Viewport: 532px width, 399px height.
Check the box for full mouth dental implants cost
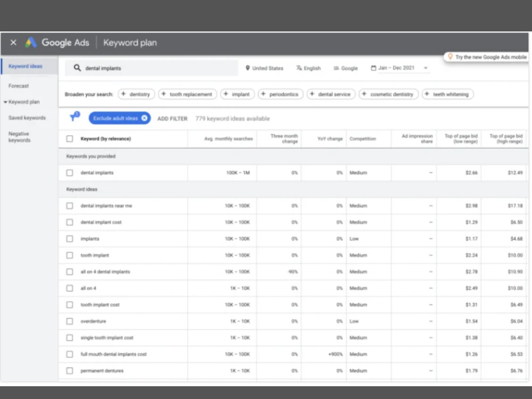(70, 354)
